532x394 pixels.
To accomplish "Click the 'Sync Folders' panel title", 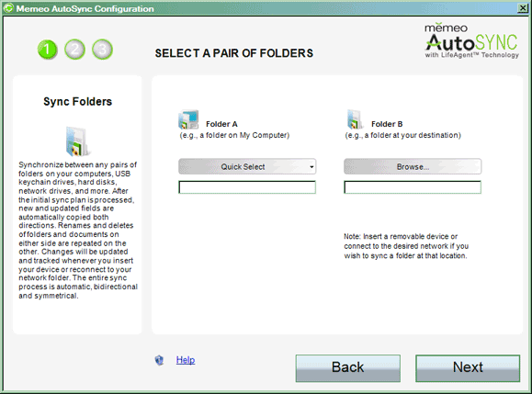I will [x=78, y=101].
